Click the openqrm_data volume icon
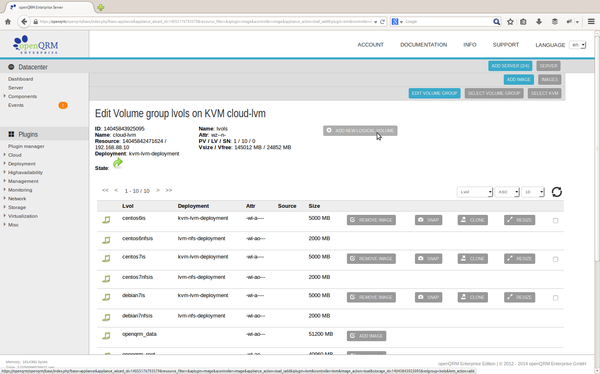The image size is (600, 374). [106, 336]
